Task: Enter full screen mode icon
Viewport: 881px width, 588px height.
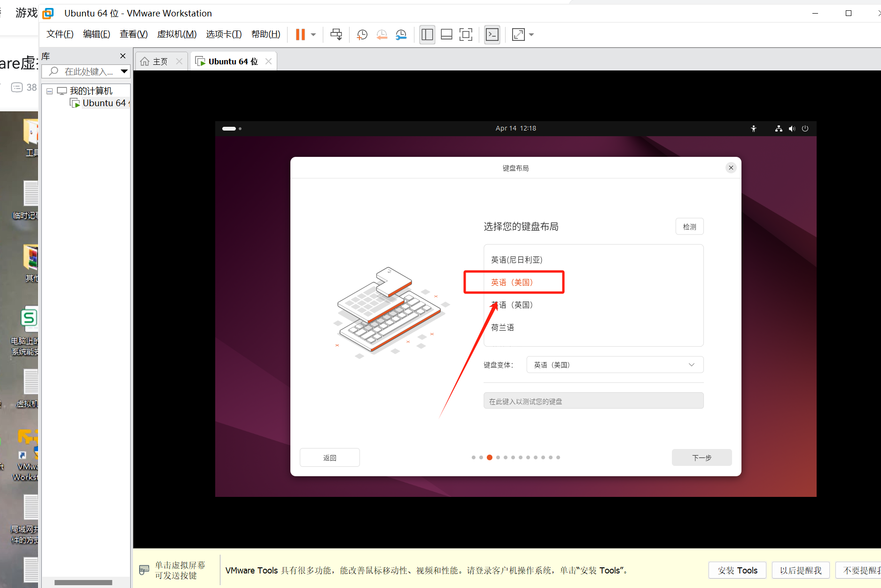Action: pos(466,34)
